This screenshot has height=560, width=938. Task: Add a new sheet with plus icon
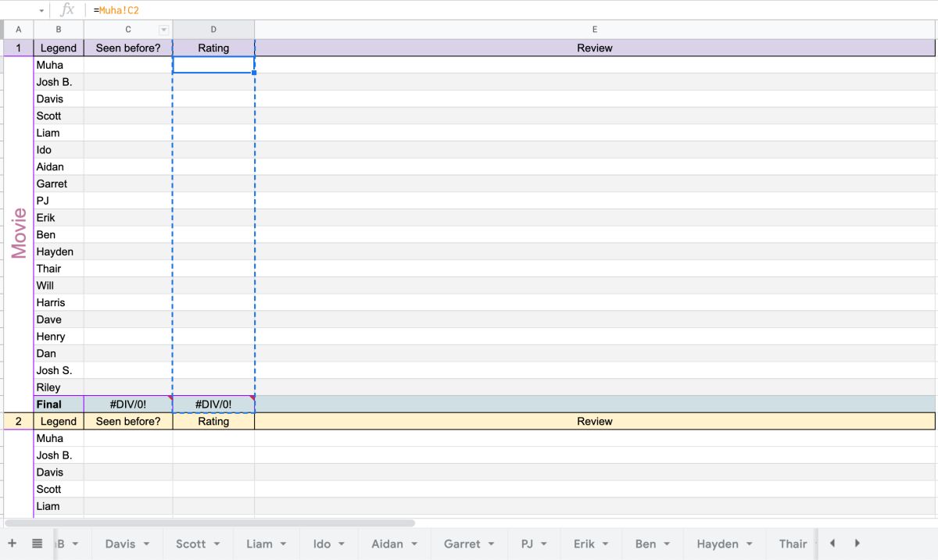point(12,544)
